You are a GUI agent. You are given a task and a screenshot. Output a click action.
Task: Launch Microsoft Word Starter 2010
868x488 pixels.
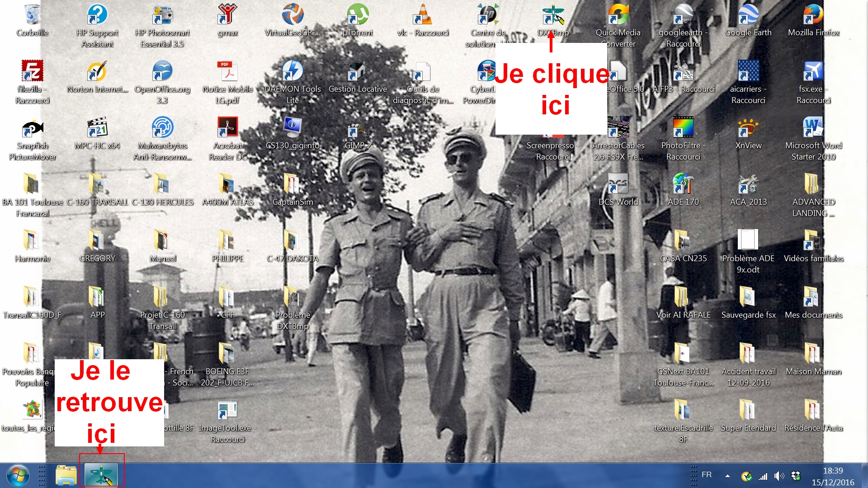click(x=813, y=128)
